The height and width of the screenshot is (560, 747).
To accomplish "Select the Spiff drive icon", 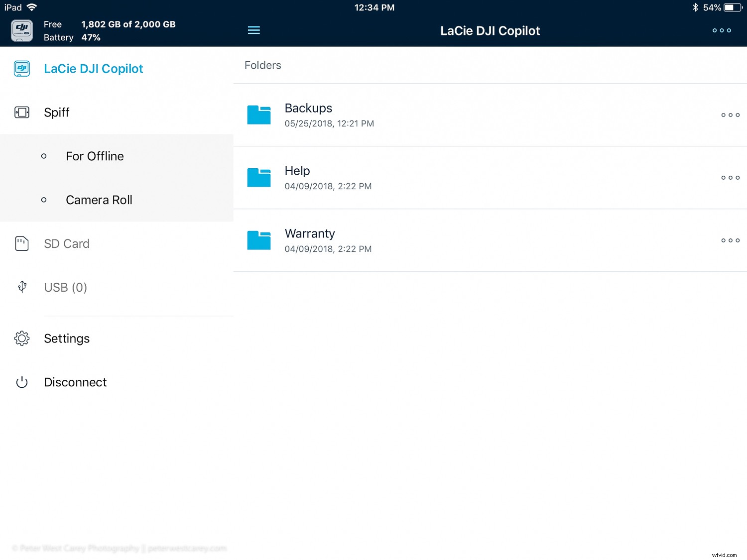I will 22,112.
